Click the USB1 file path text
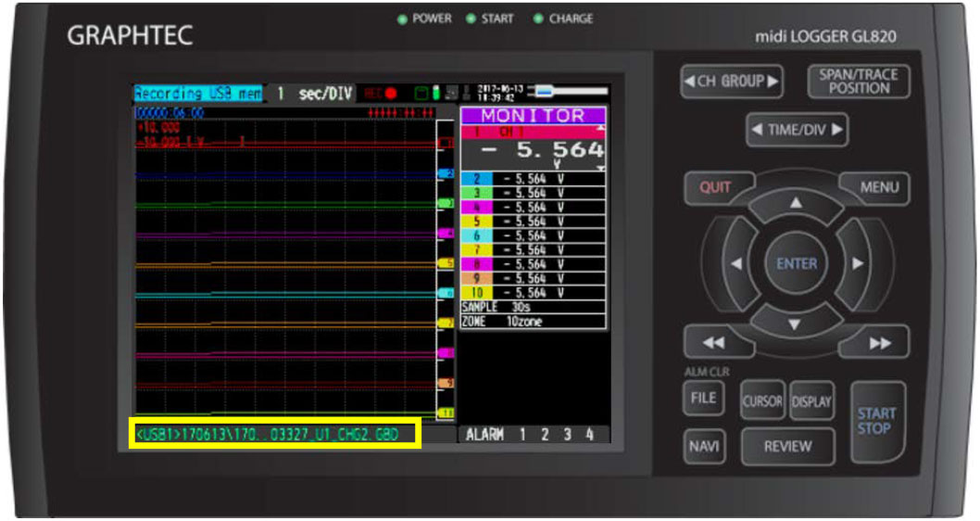This screenshot has height=521, width=980. click(268, 434)
